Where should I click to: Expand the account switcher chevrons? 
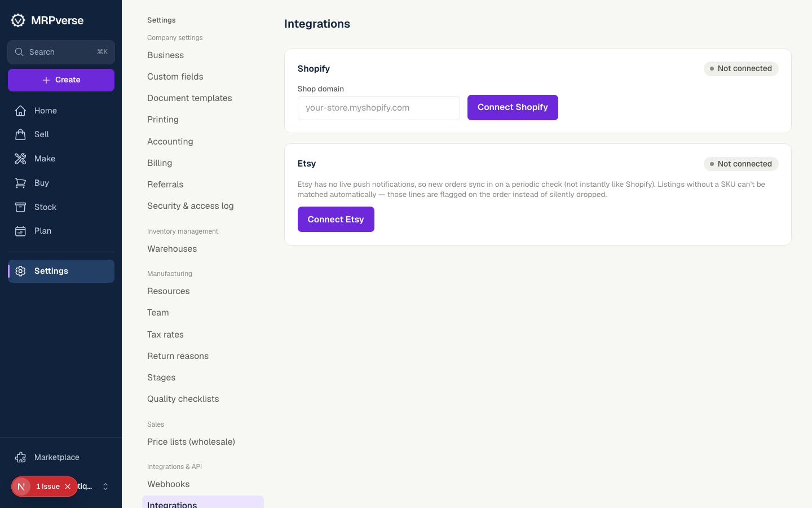105,487
